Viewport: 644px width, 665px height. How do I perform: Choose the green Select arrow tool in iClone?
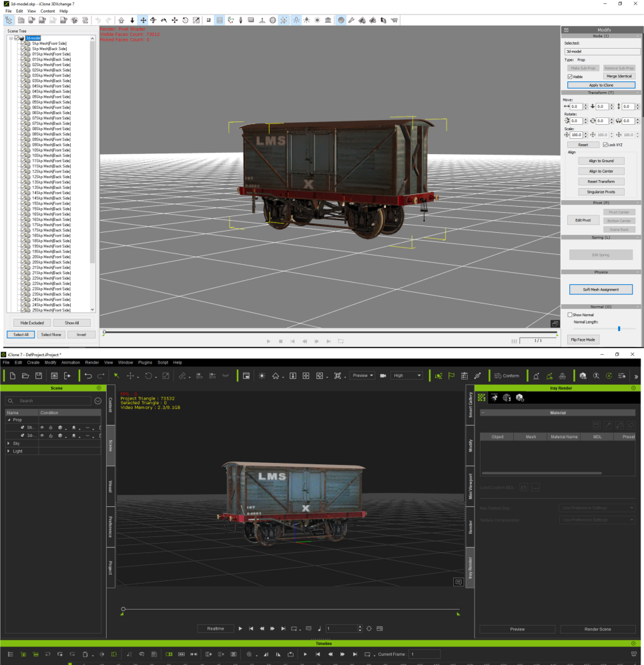116,376
